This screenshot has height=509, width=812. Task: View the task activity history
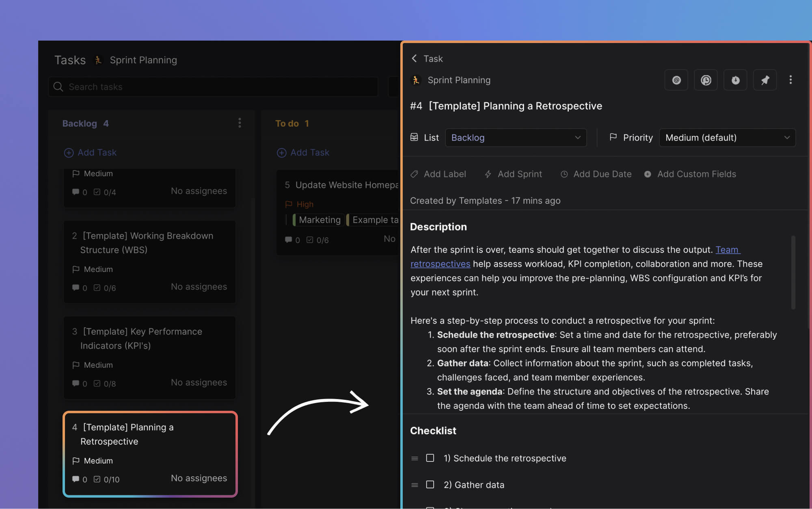click(x=706, y=80)
